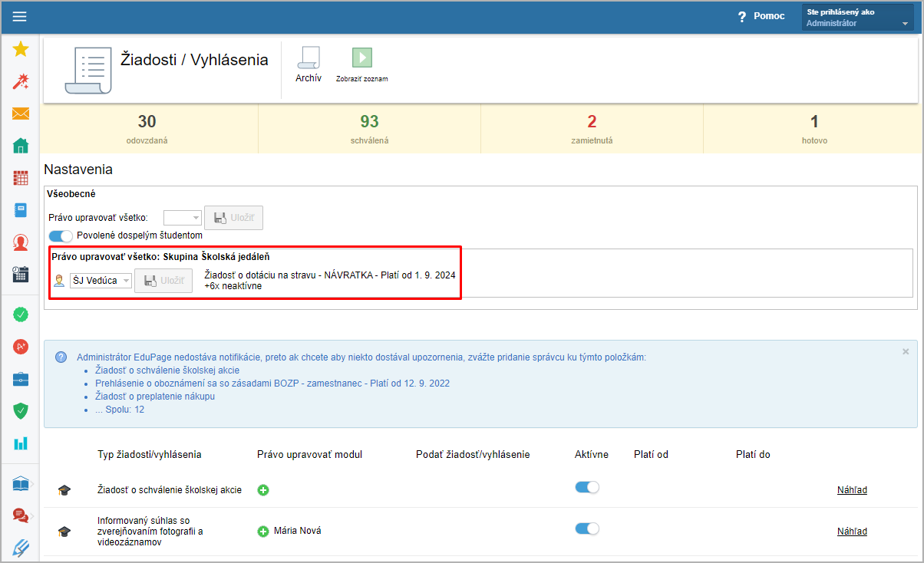Click the Právo upravovať modul column header
Screen dimensions: 924x563
310,454
